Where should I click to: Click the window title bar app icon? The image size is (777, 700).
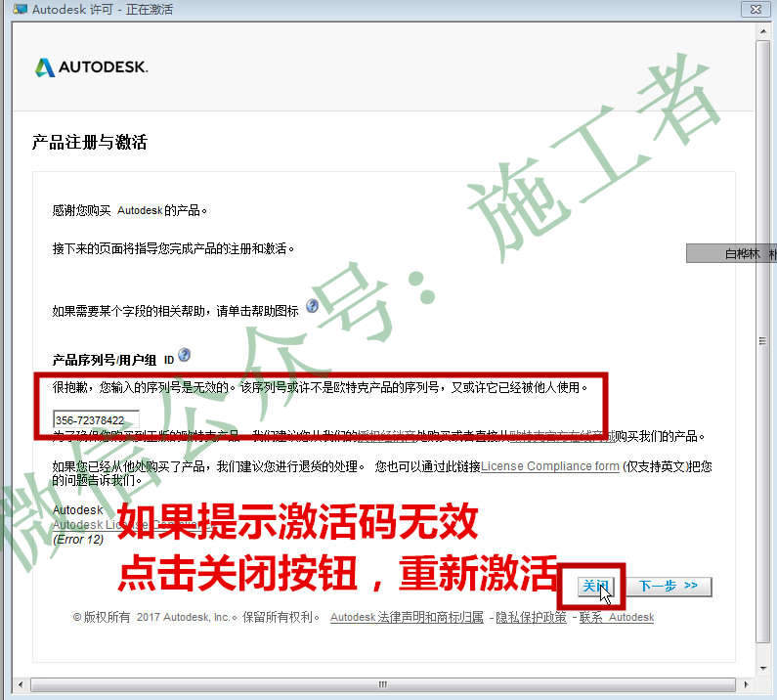[x=20, y=9]
